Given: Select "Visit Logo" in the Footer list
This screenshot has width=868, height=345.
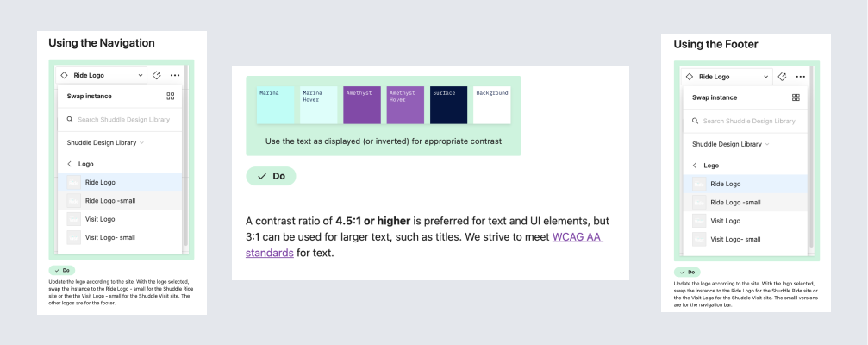Looking at the screenshot, I should pyautogui.click(x=728, y=221).
